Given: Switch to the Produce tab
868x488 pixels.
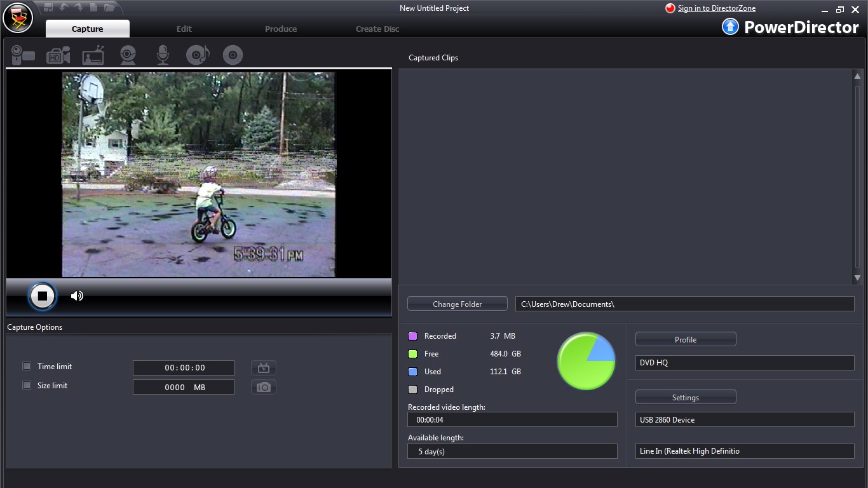Looking at the screenshot, I should coord(281,29).
